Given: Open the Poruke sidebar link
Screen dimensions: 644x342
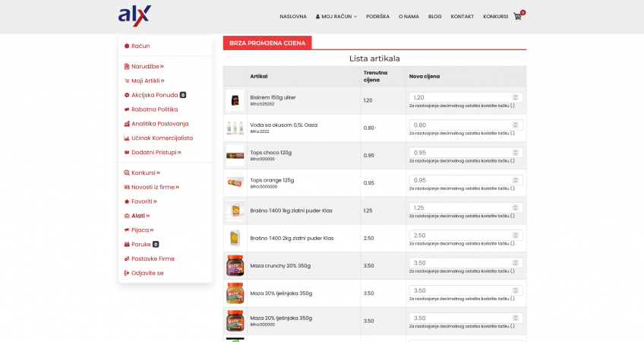Looking at the screenshot, I should (141, 244).
